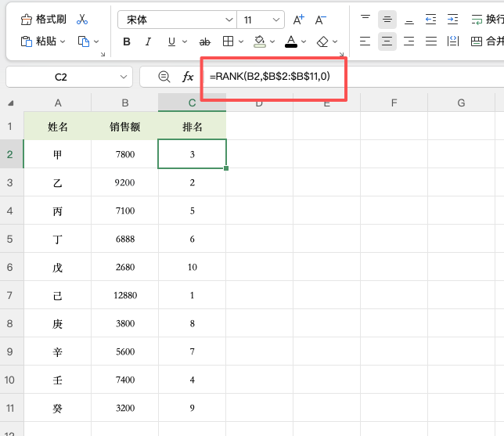Click the cell with name 癸
Viewport: 504px width, 436px height.
click(x=58, y=408)
